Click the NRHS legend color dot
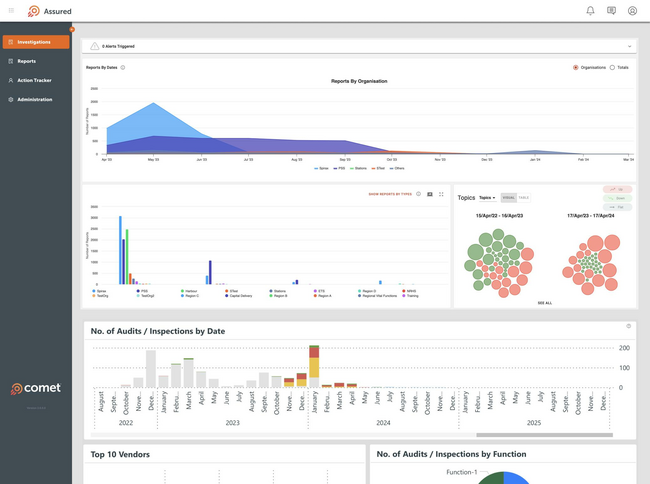 [404, 291]
